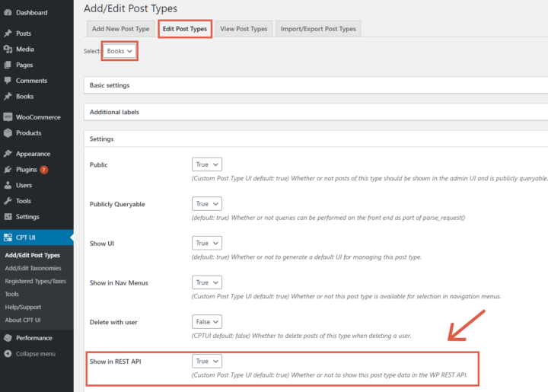This screenshot has width=548, height=392.
Task: Open the Publicly Queryable dropdown
Action: [x=207, y=204]
